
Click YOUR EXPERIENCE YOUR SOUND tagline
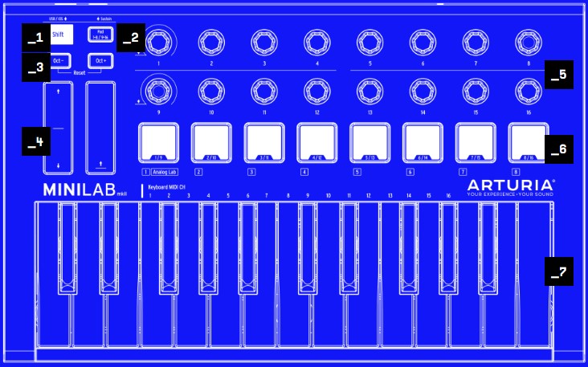(x=510, y=194)
